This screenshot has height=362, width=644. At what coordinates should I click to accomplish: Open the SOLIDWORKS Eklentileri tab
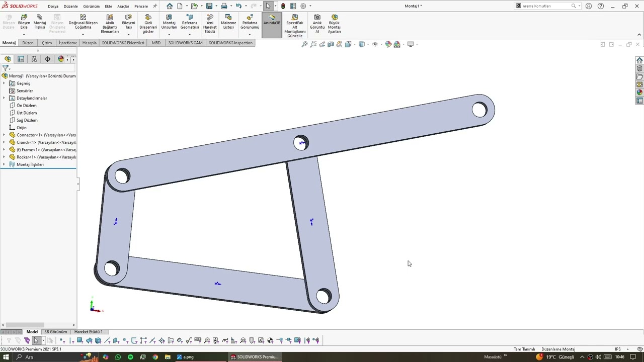pos(123,43)
